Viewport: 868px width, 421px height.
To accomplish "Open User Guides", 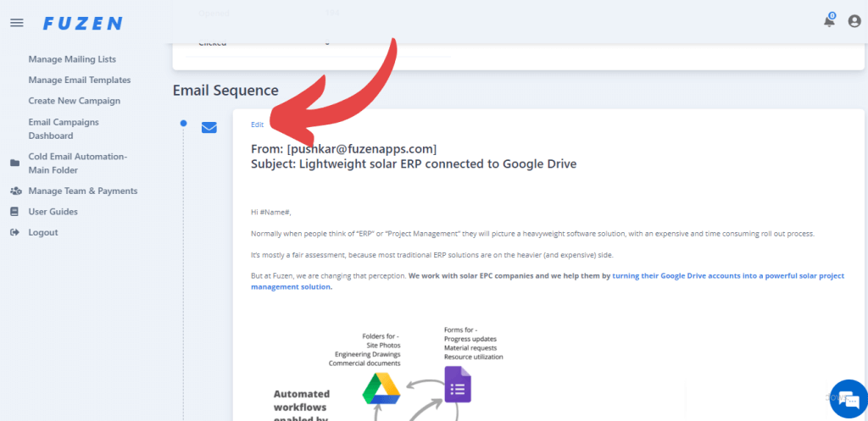I will click(53, 211).
